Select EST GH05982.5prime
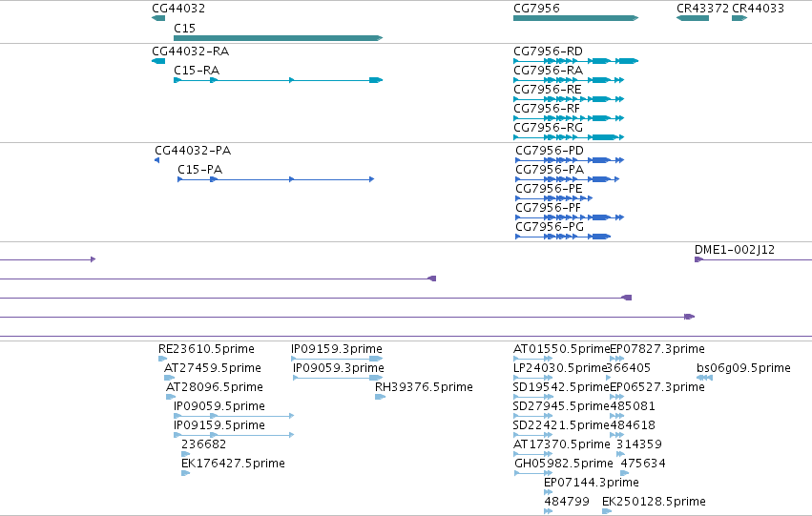The height and width of the screenshot is (516, 812). pos(532,474)
